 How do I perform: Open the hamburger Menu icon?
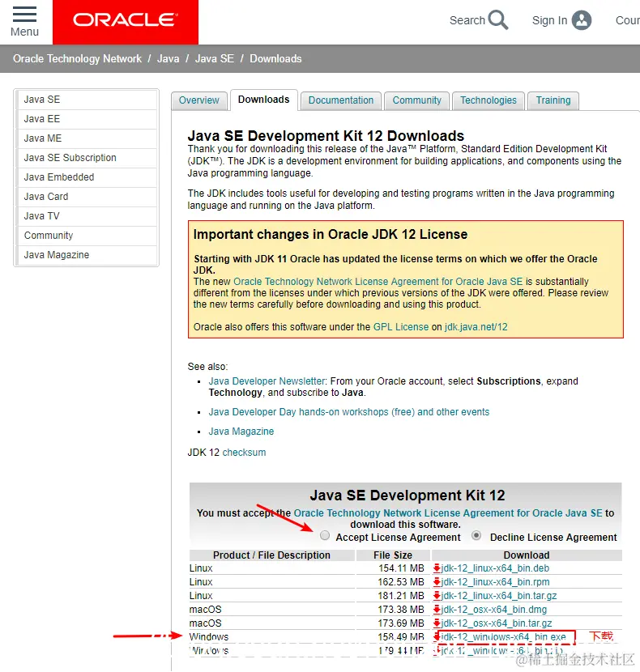pyautogui.click(x=24, y=15)
